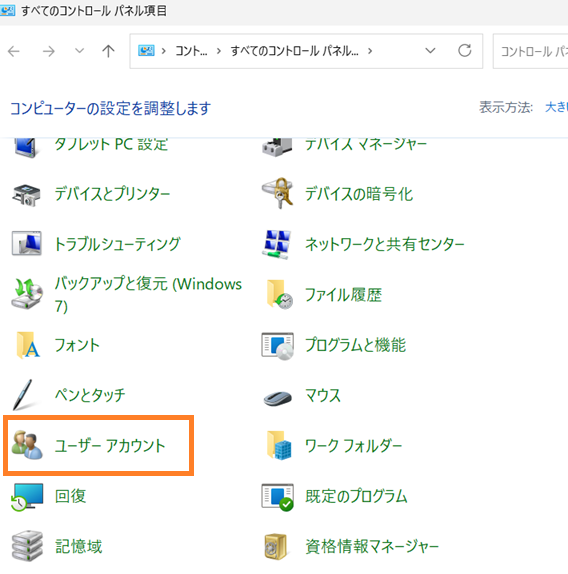Image resolution: width=568 pixels, height=574 pixels.
Task: Open the 回復 link
Action: [x=71, y=496]
